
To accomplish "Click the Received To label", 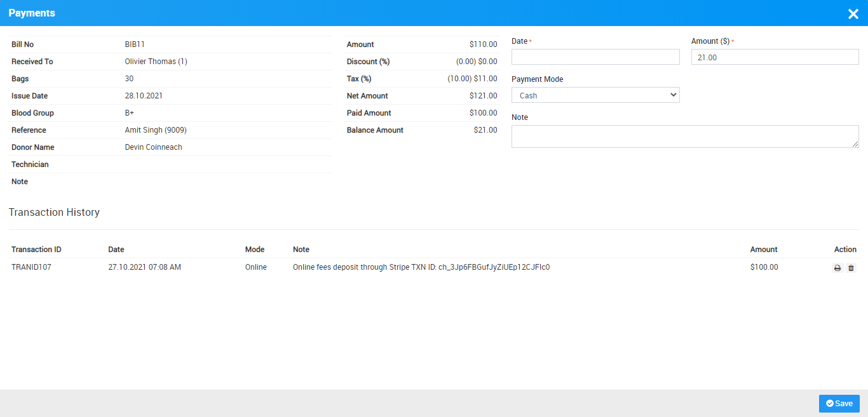I will 32,62.
